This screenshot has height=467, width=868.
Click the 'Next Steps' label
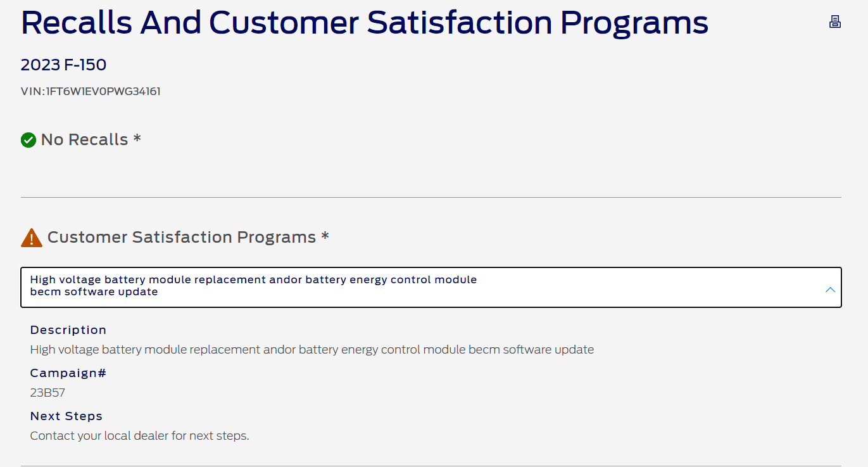point(66,416)
